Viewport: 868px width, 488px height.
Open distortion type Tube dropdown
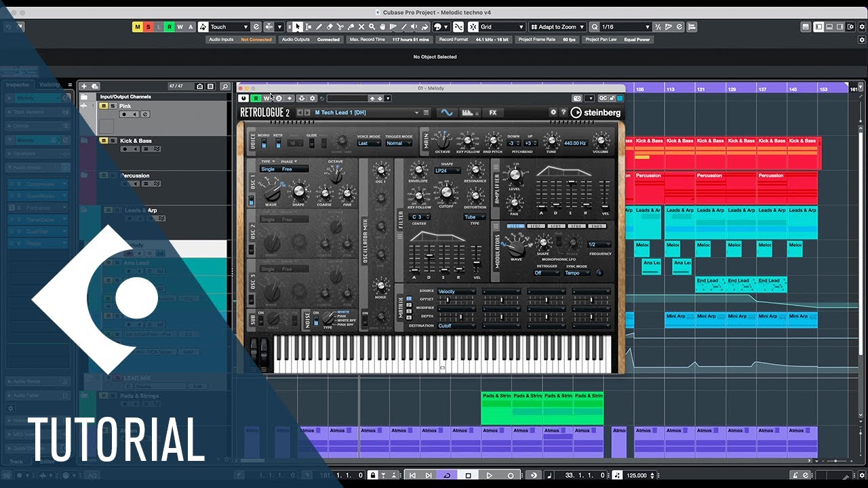[x=475, y=217]
